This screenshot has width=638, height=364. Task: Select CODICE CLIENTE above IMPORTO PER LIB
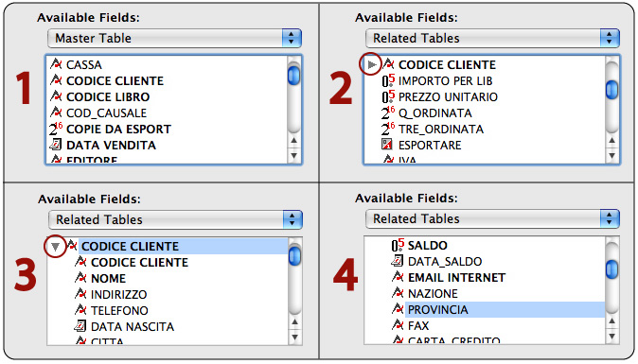(447, 64)
